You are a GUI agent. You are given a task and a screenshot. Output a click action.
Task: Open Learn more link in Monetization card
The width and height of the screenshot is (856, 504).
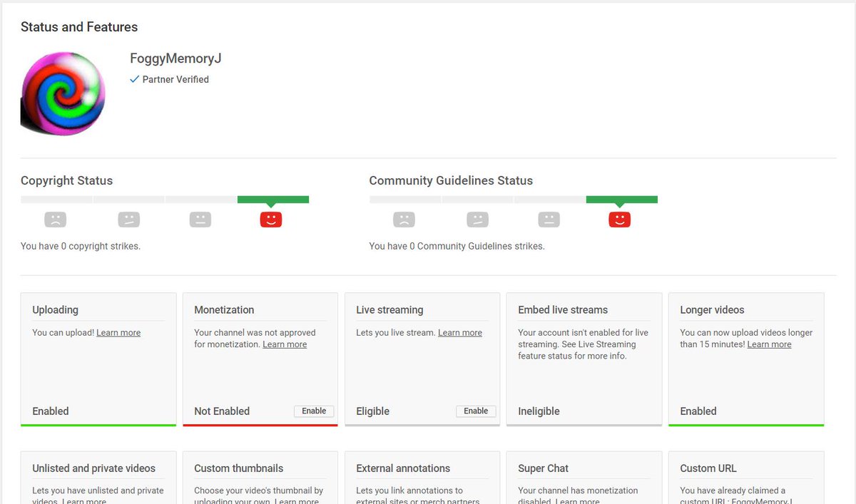click(285, 344)
